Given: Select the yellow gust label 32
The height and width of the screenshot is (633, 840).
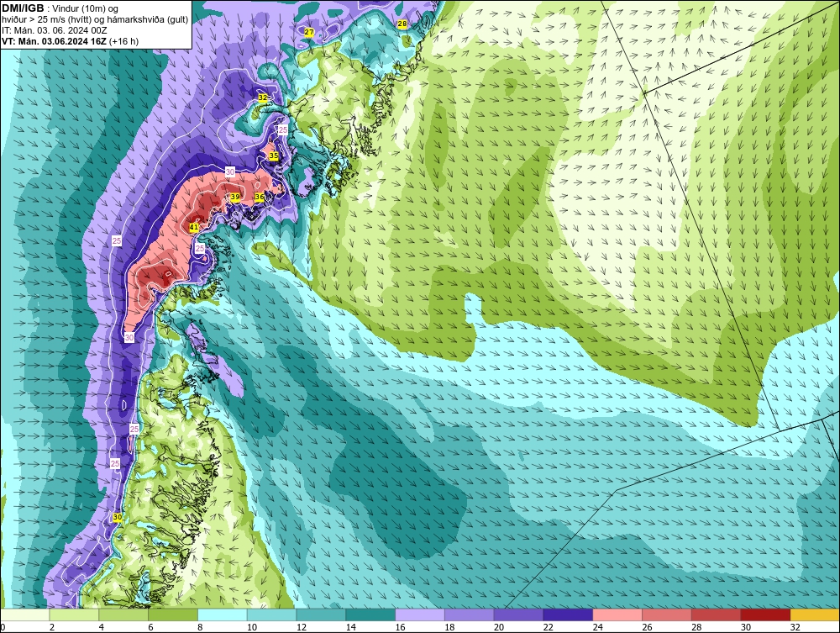Looking at the screenshot, I should coord(262,98).
